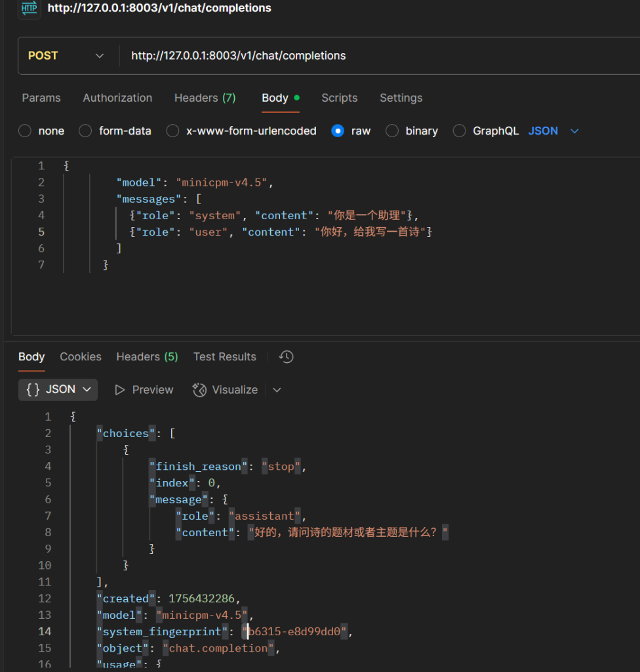
Task: Click the HTTP request icon beside the title
Action: point(29,9)
